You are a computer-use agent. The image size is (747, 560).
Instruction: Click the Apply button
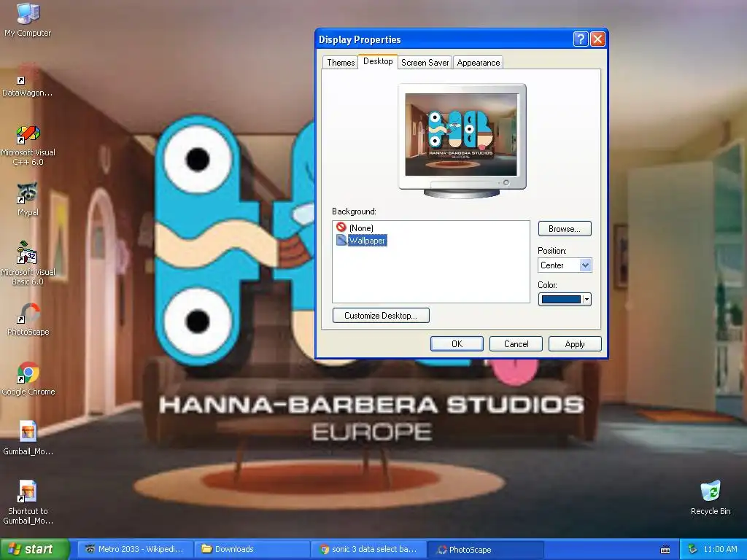[x=575, y=344]
